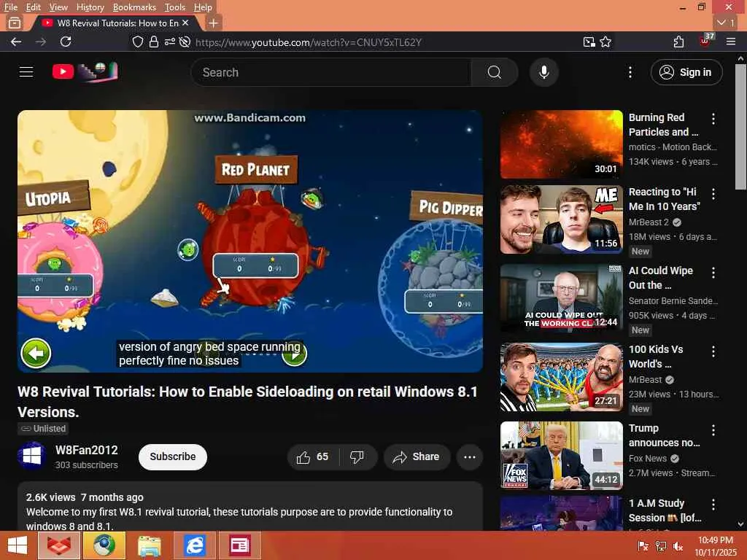Open Reacting to Hi Me thumbnail
The width and height of the screenshot is (747, 560).
[561, 219]
